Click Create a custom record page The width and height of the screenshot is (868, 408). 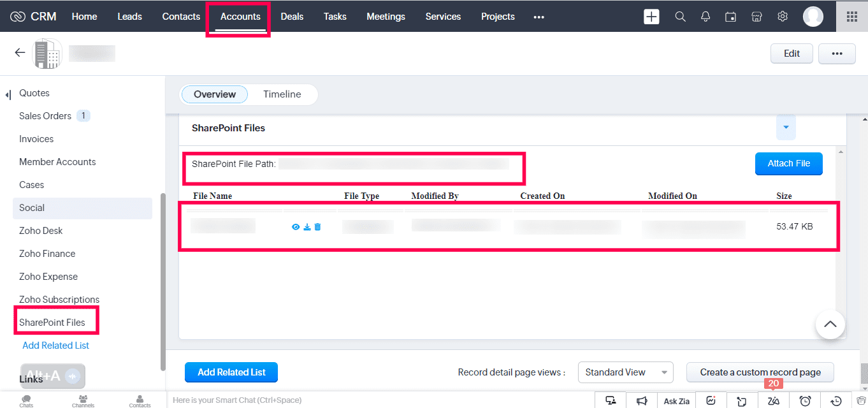(x=760, y=372)
